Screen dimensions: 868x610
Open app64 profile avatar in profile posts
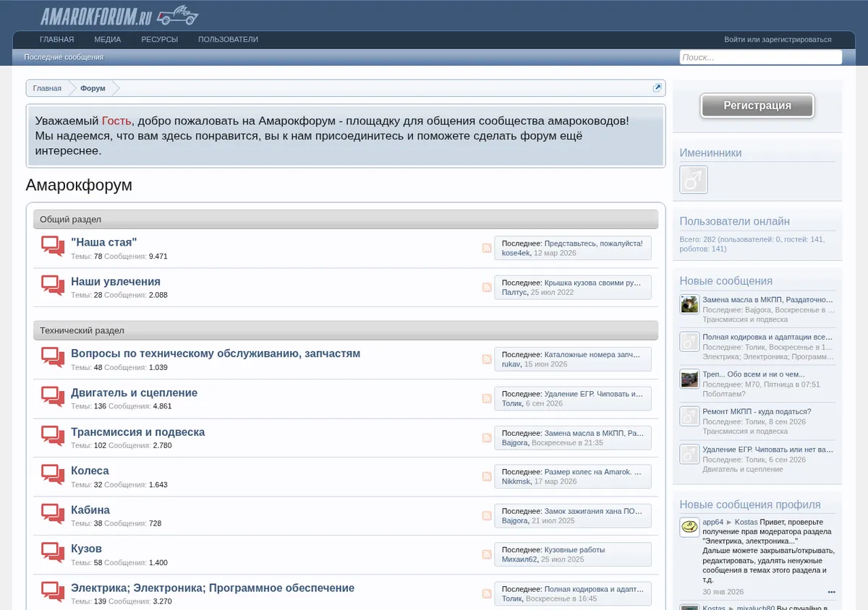point(689,527)
